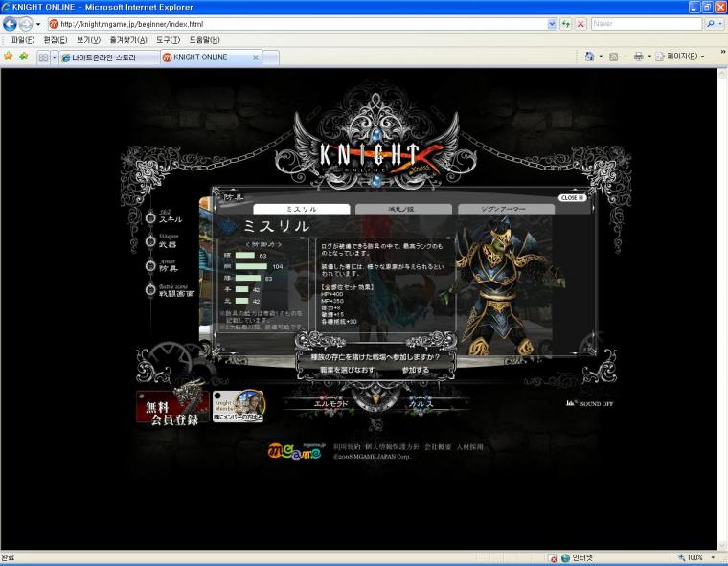
Task: Click the Add to Favorites star-plus icon
Action: point(23,57)
